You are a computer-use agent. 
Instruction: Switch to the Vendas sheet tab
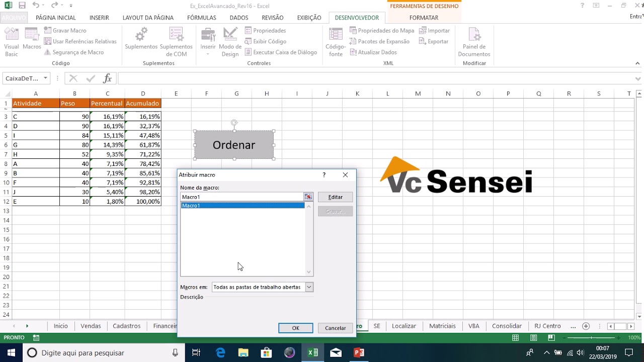click(x=91, y=326)
